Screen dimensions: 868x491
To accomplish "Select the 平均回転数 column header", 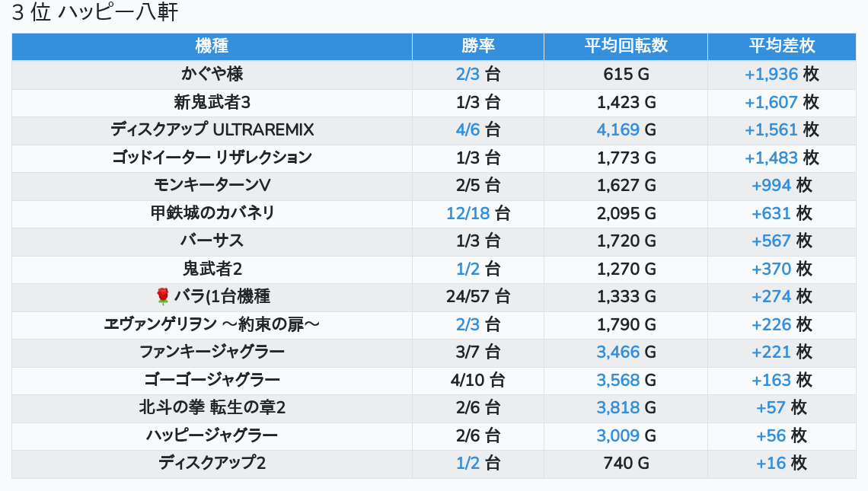I will tap(625, 46).
